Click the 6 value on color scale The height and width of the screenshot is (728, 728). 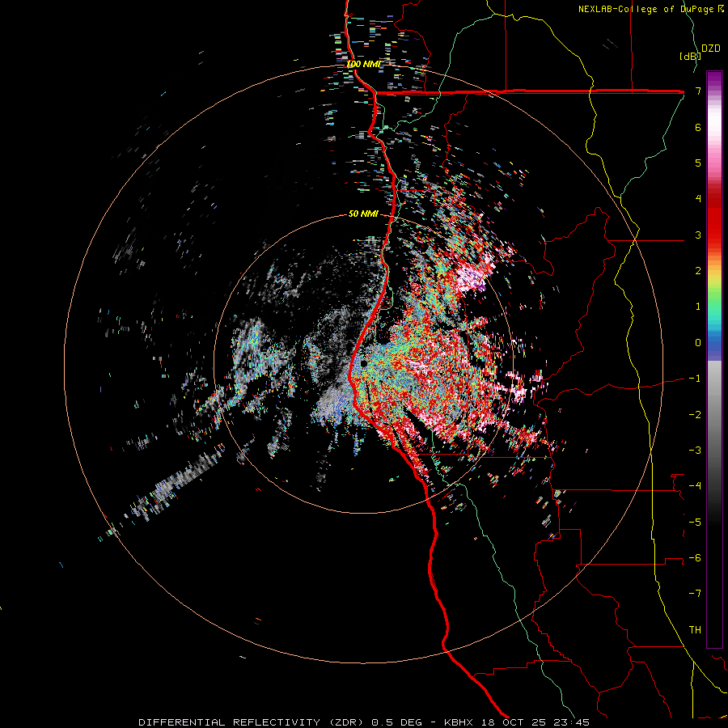pos(698,127)
